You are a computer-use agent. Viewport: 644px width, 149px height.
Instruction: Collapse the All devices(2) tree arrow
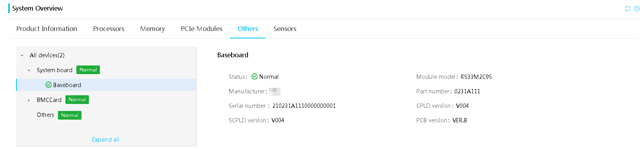tap(22, 56)
